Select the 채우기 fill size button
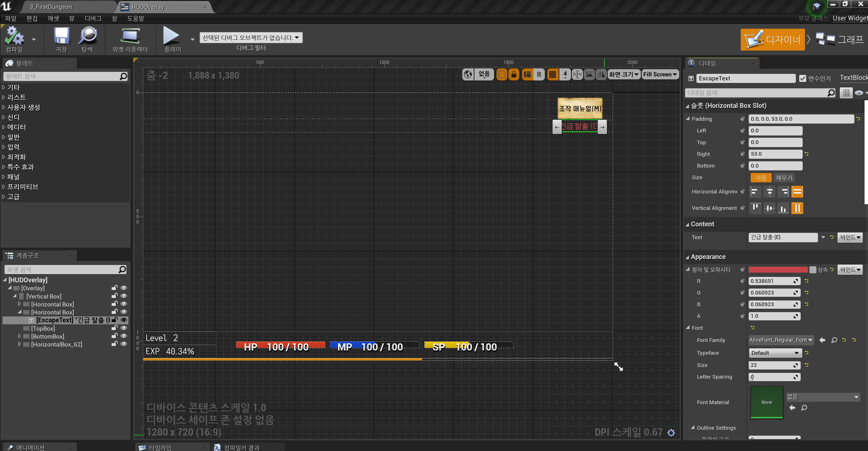Screen dimensions: 868x451 (x=784, y=178)
